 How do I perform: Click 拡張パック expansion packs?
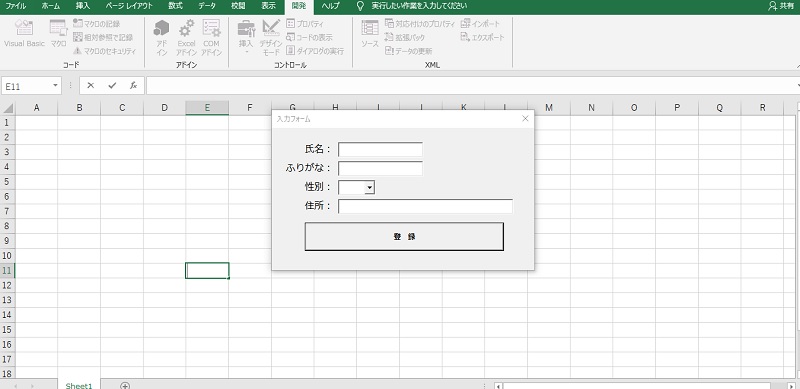coord(405,37)
